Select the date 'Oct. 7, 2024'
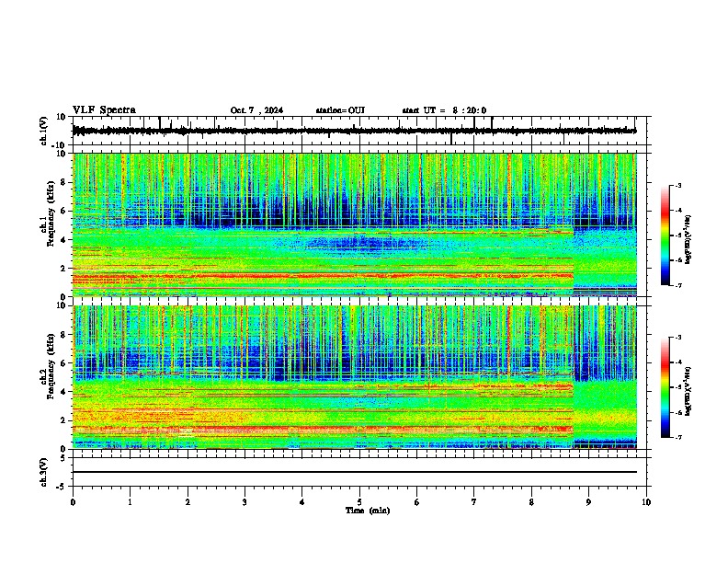The width and height of the screenshot is (728, 563). coord(256,110)
